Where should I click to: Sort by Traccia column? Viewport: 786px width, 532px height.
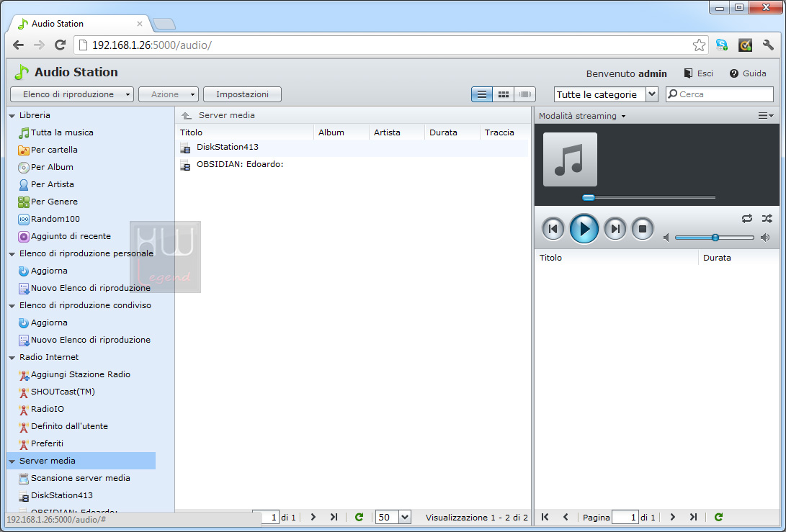[504, 132]
